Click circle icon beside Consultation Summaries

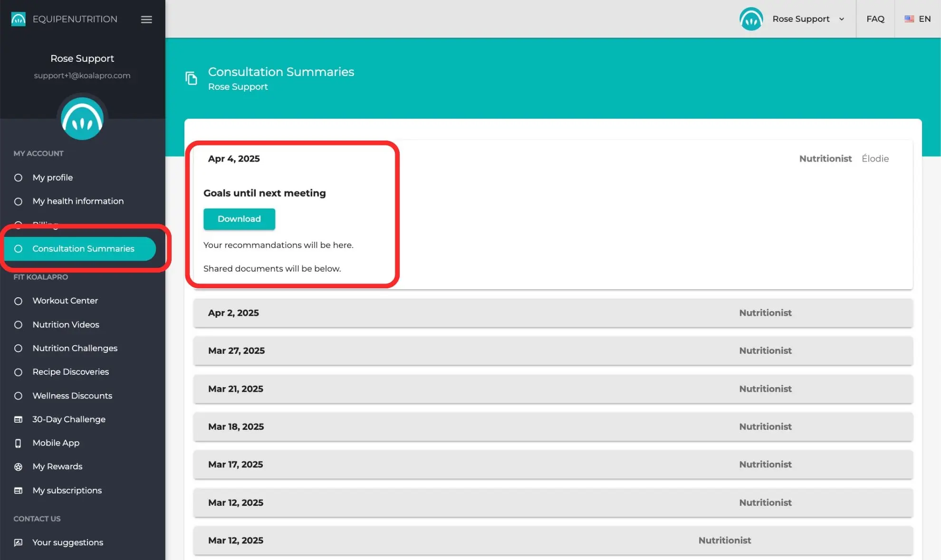[18, 249]
